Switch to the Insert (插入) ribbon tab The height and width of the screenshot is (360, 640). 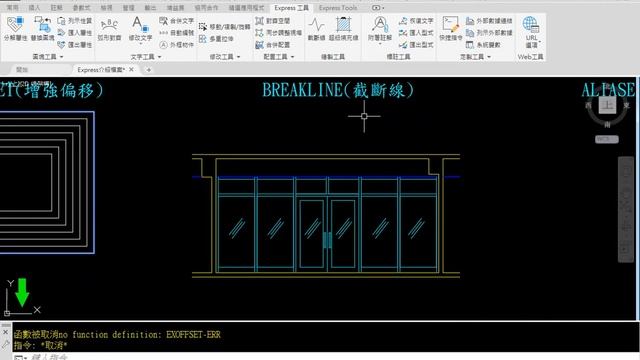pyautogui.click(x=35, y=8)
